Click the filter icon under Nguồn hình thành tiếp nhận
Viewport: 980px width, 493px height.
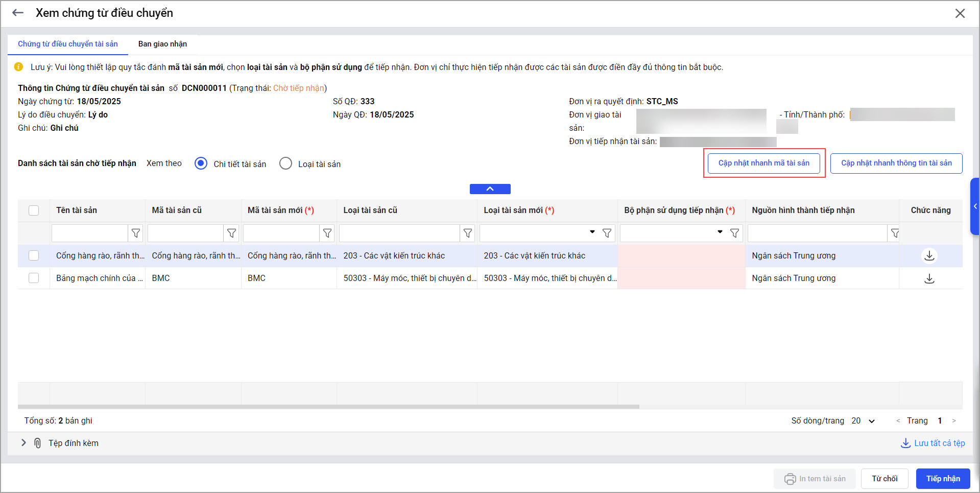895,233
